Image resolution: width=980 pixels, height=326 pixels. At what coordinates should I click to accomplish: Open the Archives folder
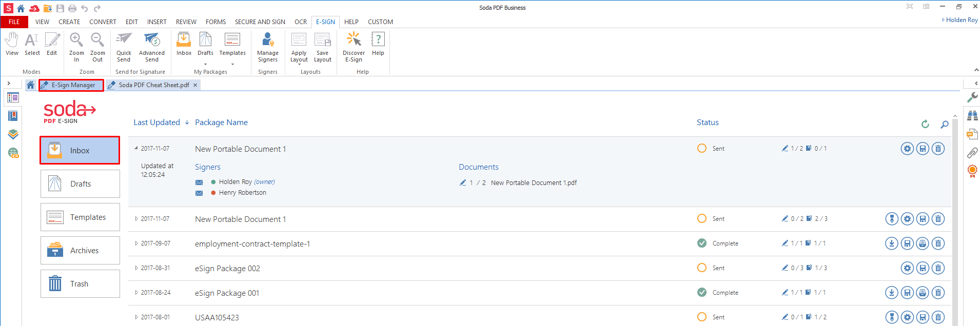click(x=80, y=251)
